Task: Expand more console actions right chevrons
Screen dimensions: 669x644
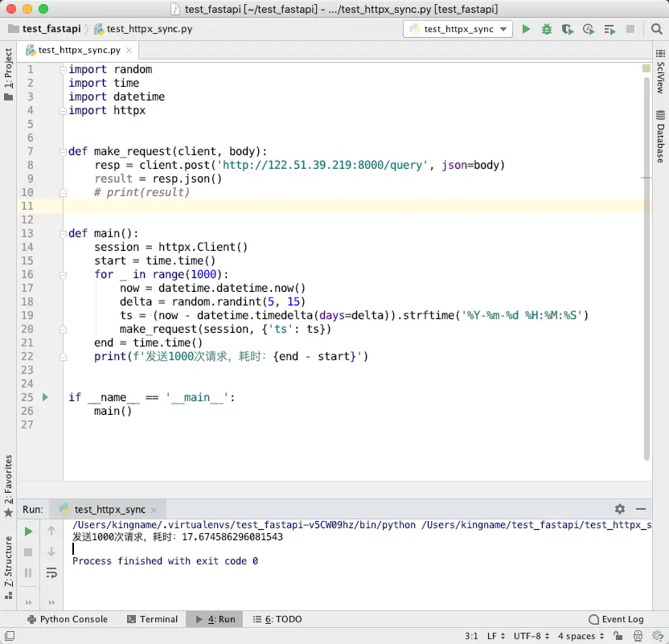Action: (51, 603)
